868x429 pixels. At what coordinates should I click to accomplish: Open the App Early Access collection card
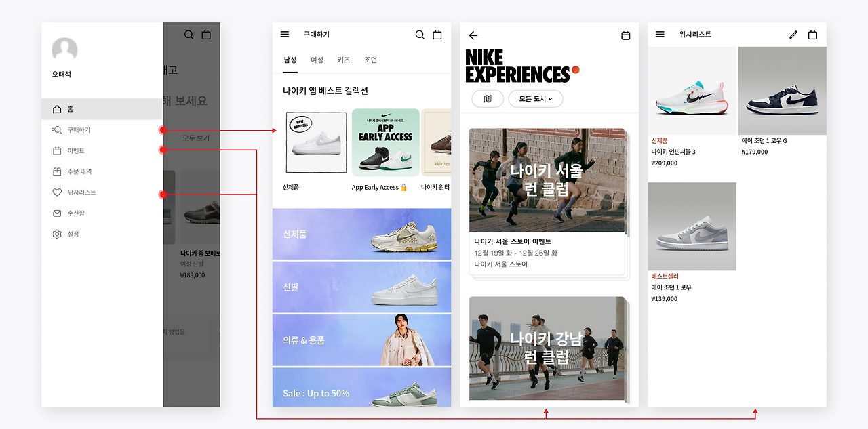[x=385, y=143]
